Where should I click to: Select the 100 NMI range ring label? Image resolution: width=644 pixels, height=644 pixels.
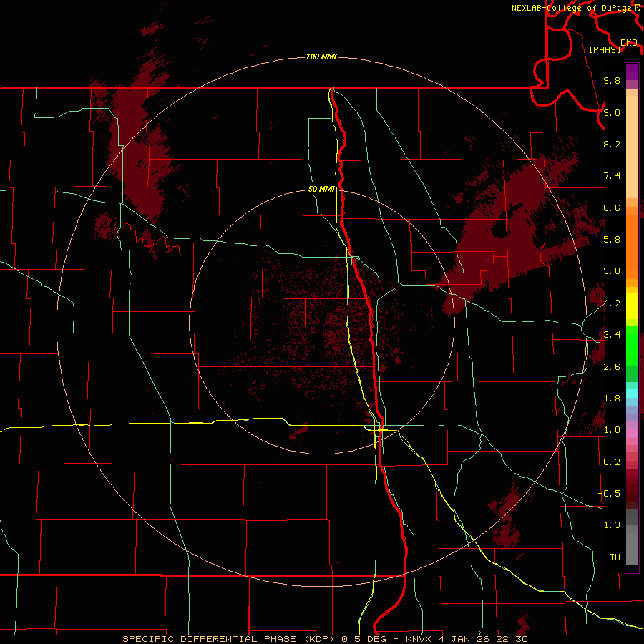321,57
